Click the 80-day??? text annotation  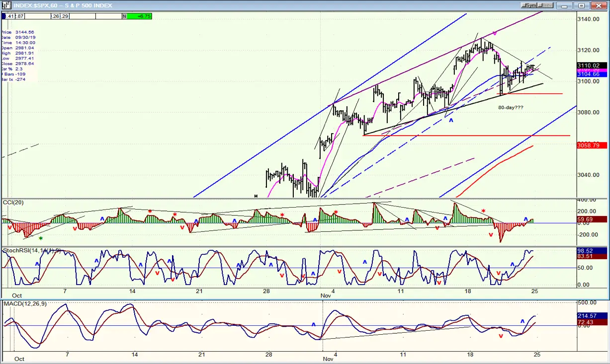point(511,107)
